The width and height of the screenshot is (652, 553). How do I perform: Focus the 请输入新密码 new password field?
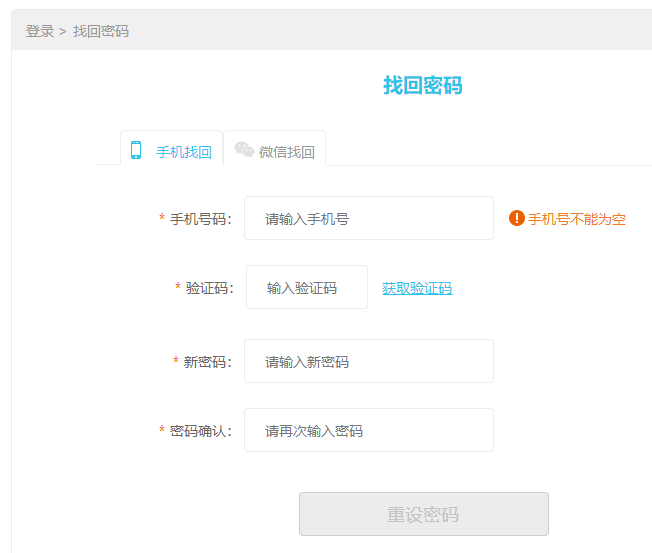tap(369, 361)
